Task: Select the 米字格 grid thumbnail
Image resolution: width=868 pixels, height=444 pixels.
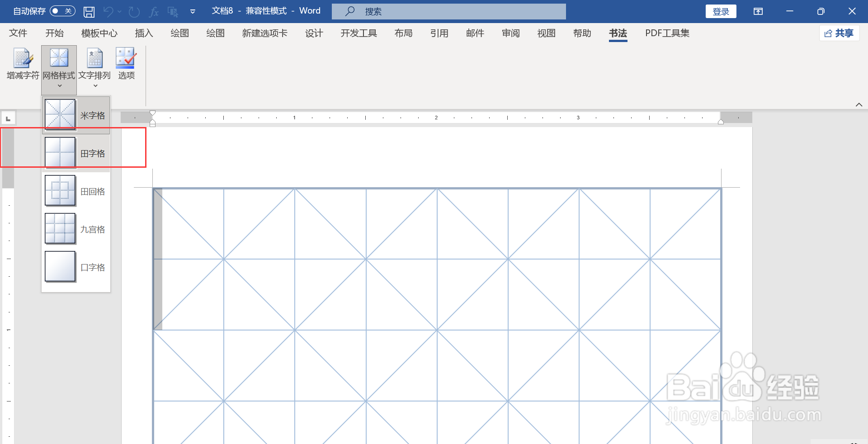Action: pos(60,115)
